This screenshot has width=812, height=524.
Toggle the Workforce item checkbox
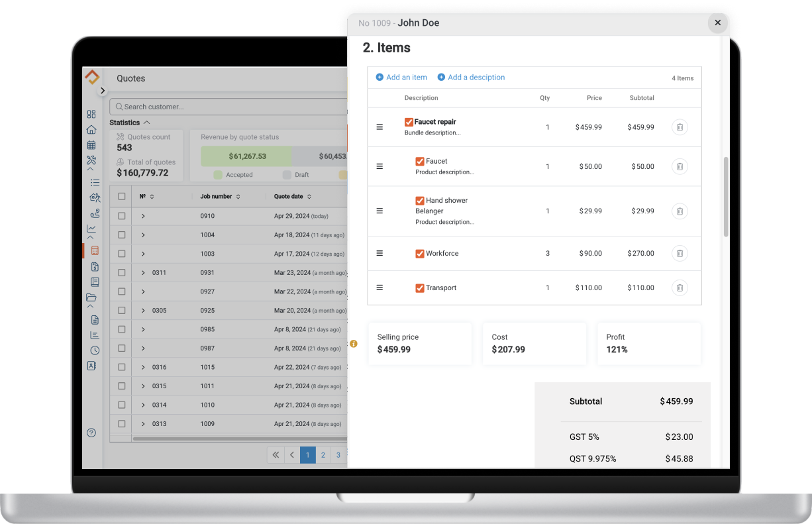[x=419, y=253]
